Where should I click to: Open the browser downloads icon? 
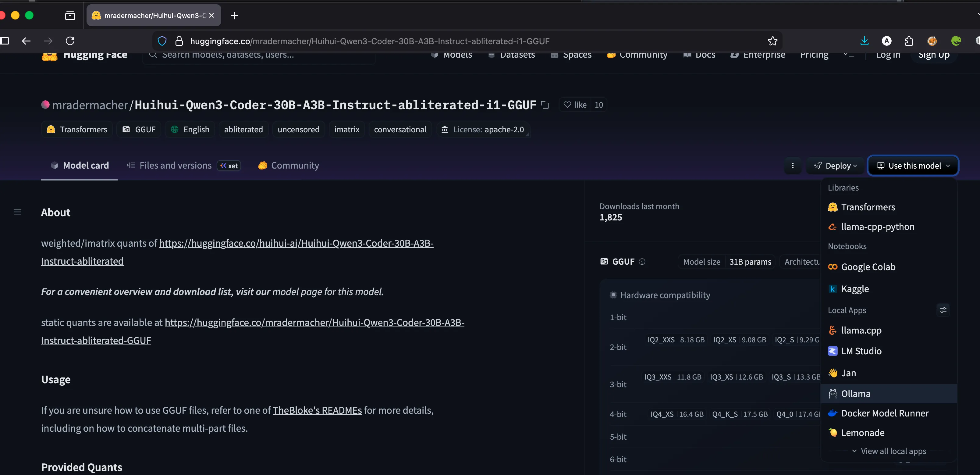pyautogui.click(x=864, y=41)
